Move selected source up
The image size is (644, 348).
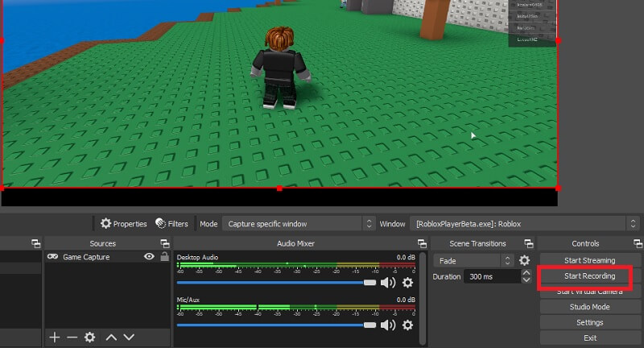[111, 338]
